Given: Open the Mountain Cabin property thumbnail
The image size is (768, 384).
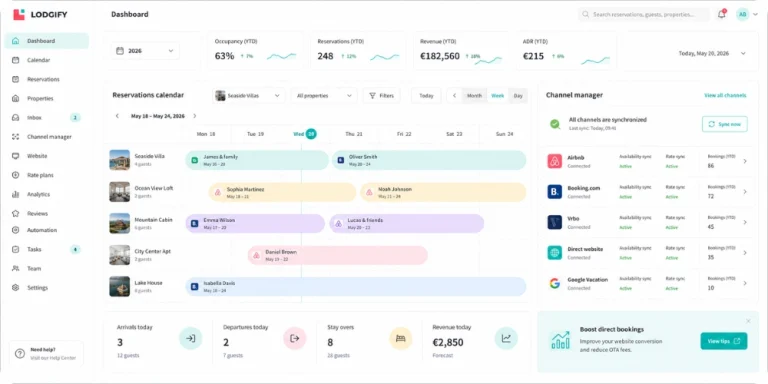Looking at the screenshot, I should point(120,223).
